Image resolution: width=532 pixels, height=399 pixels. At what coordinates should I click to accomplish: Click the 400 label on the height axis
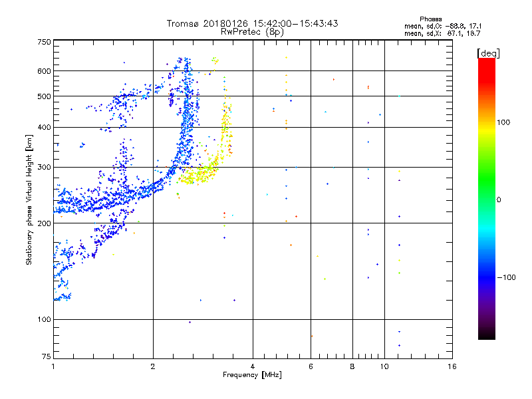point(44,127)
